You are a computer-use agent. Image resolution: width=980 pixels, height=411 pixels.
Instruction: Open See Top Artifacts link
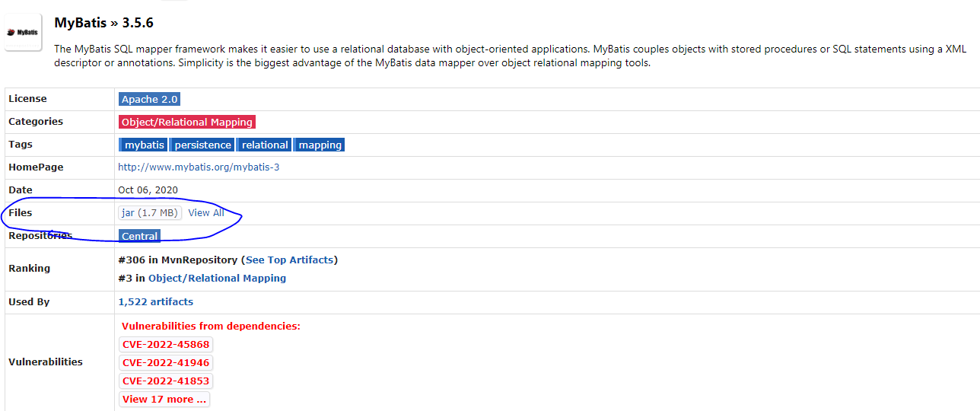tap(290, 260)
